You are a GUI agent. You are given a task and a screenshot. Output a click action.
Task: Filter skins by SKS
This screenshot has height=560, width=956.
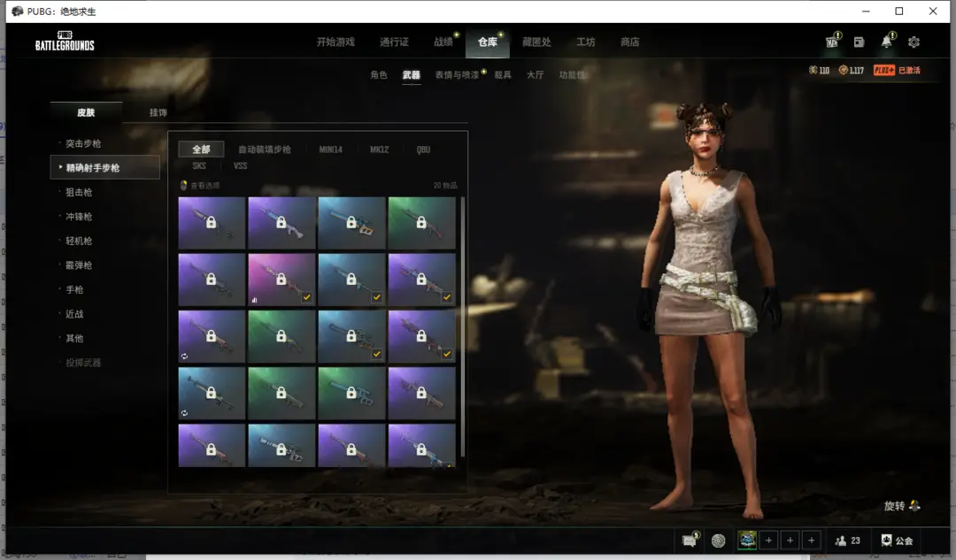pyautogui.click(x=199, y=165)
